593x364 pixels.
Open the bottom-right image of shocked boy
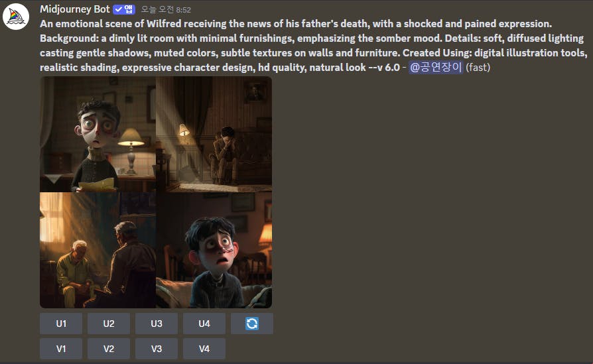(x=214, y=250)
